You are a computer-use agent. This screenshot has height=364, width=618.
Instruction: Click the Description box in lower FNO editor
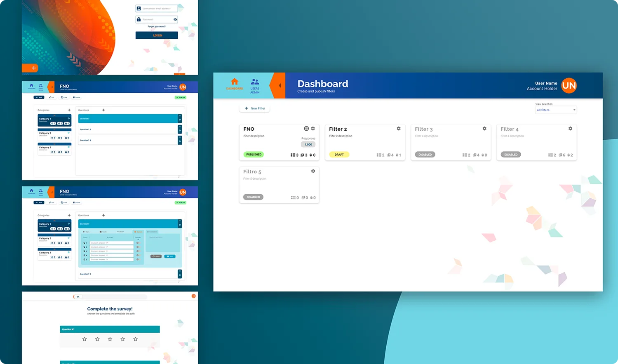163,243
